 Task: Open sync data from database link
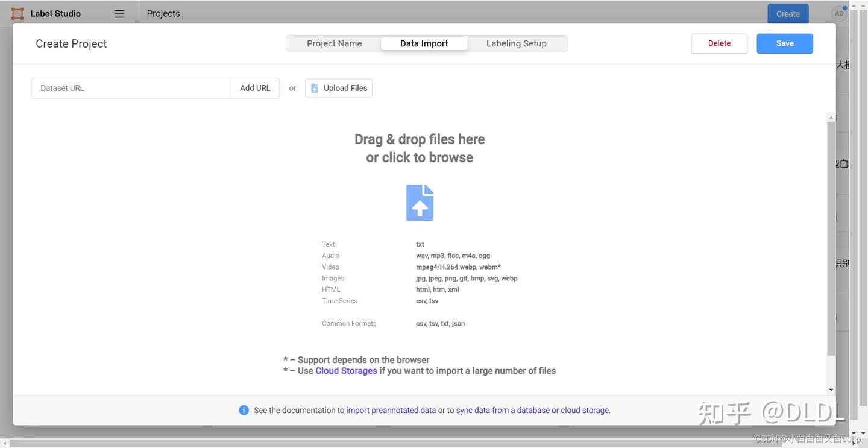(532, 410)
